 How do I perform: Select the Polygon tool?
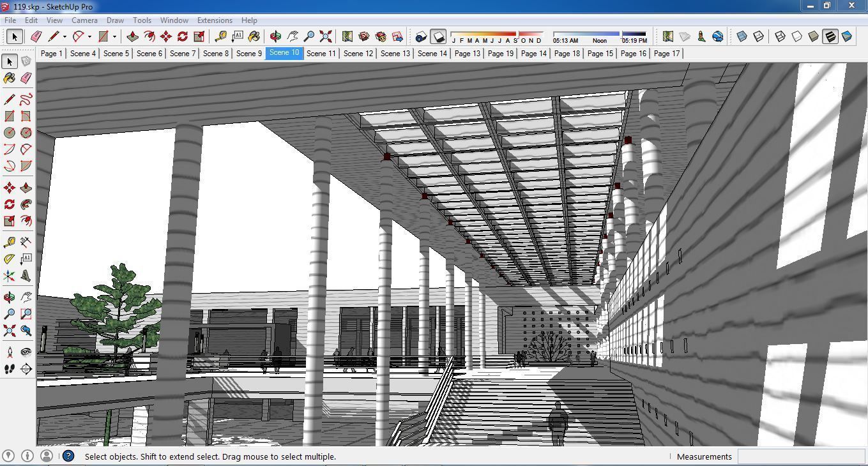coord(26,133)
